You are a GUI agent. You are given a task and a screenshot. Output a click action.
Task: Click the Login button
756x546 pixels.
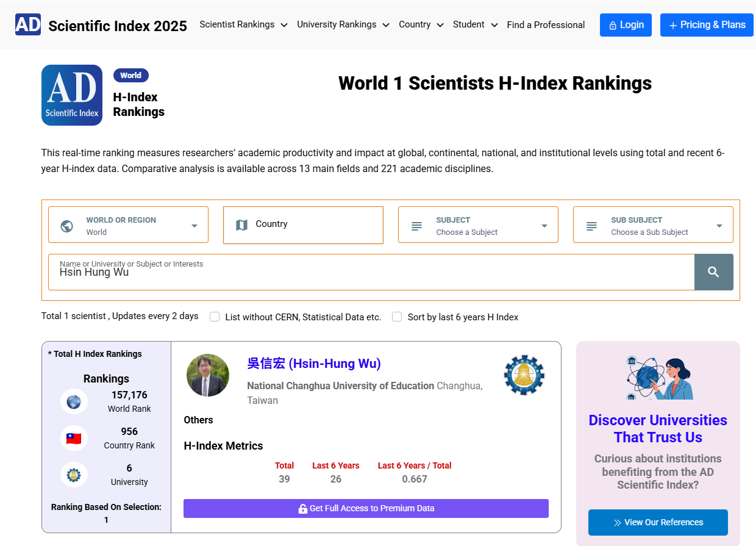click(626, 25)
